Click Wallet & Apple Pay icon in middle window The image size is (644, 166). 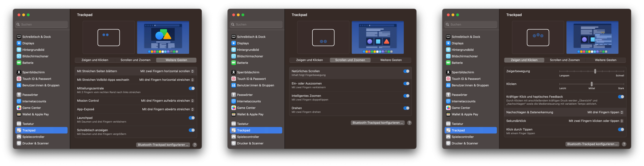[x=234, y=114]
